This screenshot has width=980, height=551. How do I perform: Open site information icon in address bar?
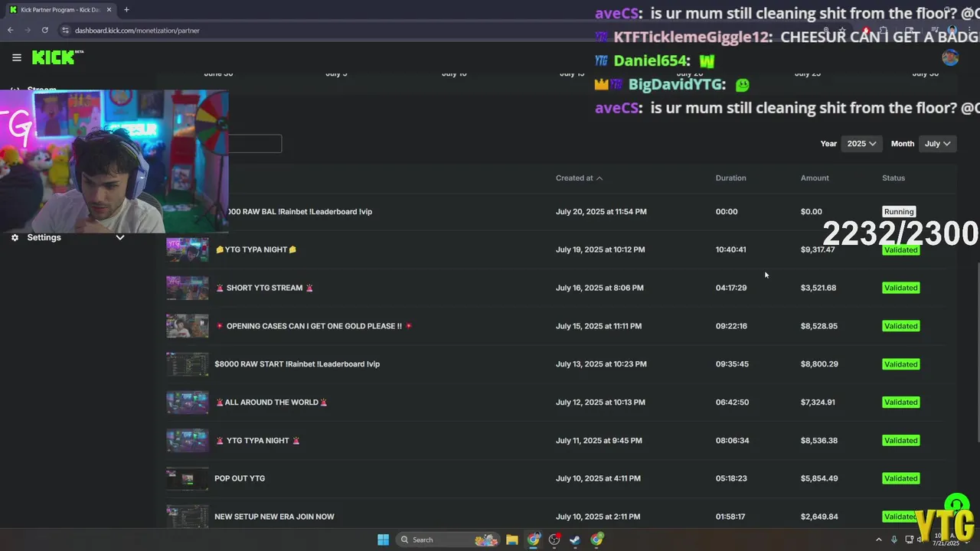(x=66, y=31)
